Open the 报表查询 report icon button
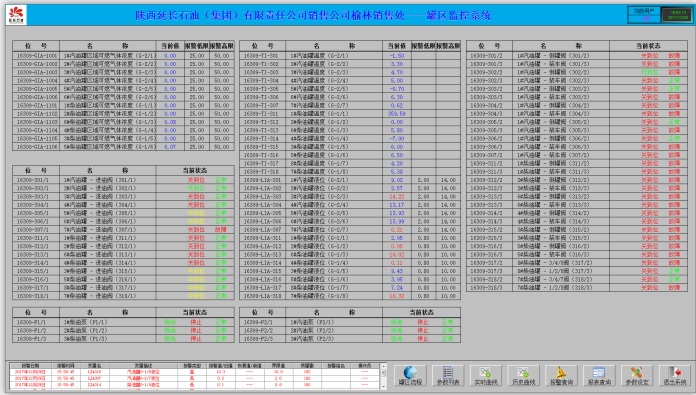 click(599, 376)
